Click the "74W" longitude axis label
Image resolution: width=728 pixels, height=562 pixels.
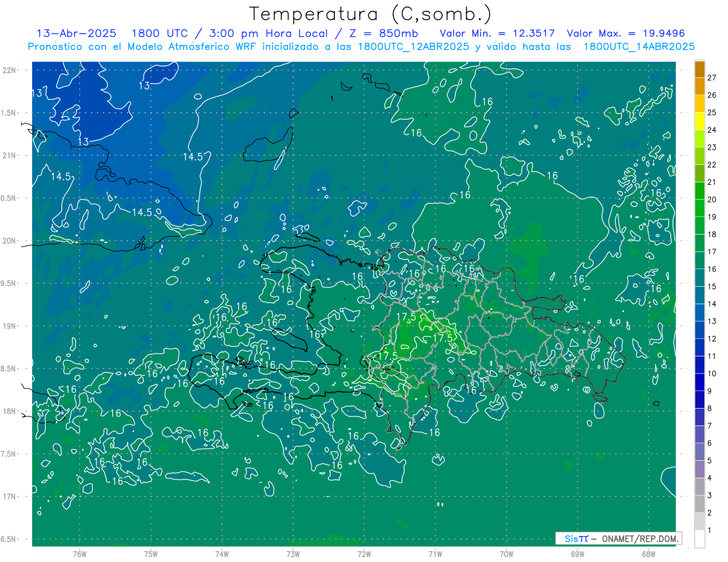pyautogui.click(x=222, y=554)
